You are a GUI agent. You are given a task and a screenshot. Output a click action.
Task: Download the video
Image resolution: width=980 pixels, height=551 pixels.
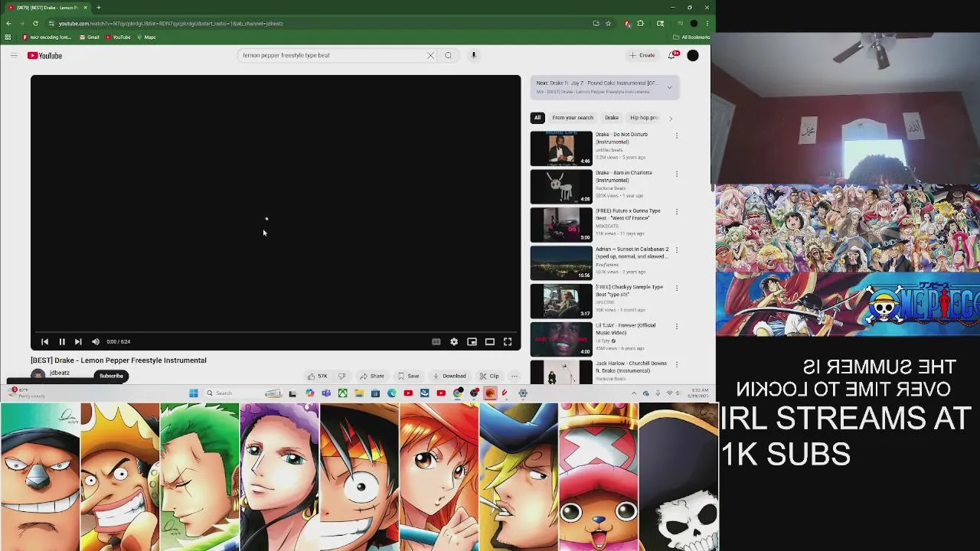pos(449,376)
